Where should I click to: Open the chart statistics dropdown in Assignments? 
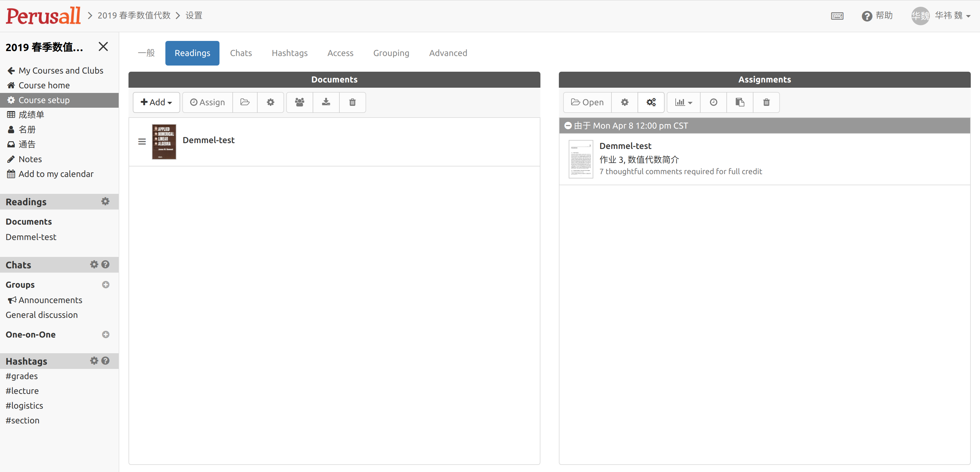pyautogui.click(x=684, y=102)
